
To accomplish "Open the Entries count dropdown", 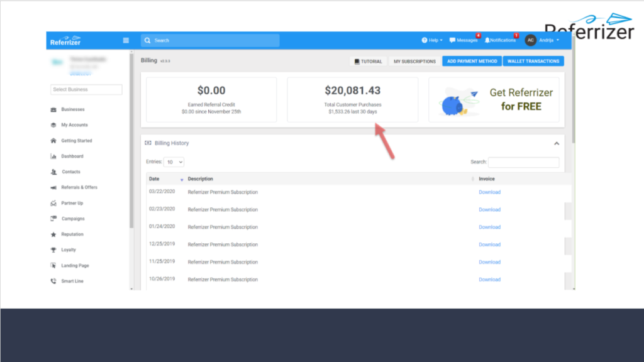I will 174,162.
